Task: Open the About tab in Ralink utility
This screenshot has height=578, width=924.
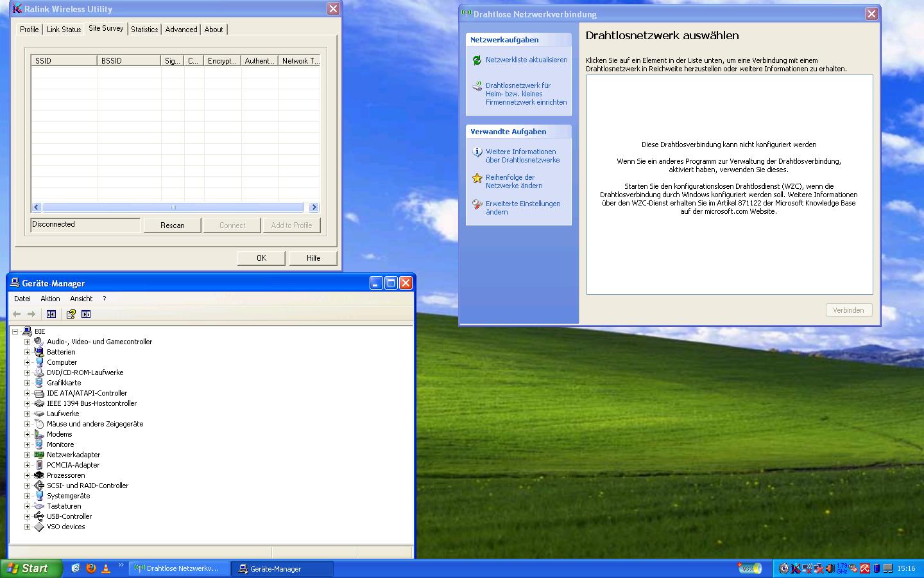Action: [x=214, y=30]
